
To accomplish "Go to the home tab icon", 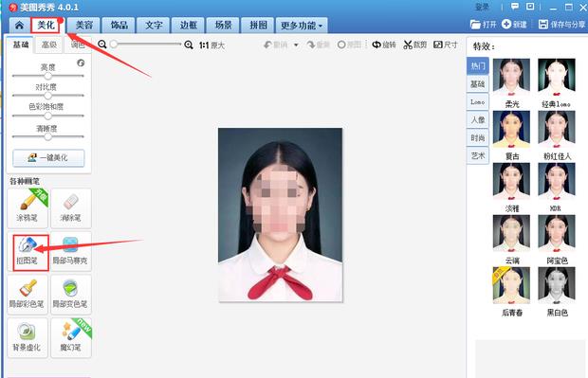I will 19,25.
